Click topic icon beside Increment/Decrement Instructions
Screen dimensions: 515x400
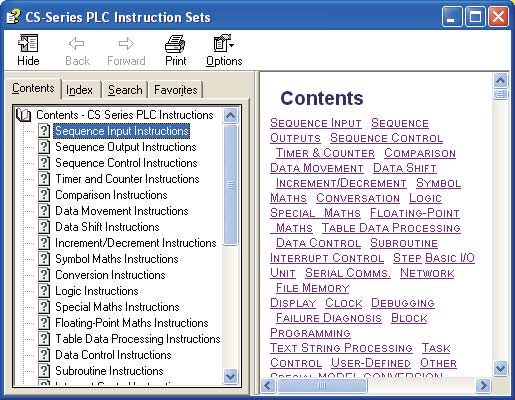coord(44,243)
